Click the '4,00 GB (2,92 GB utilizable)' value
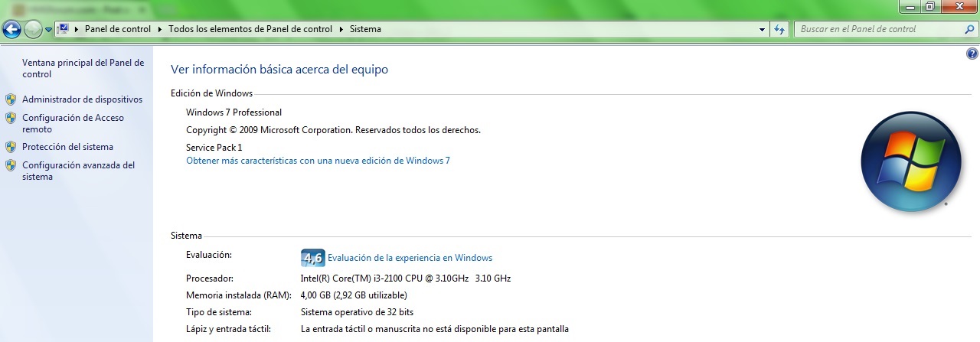Screen dimensions: 980x342 [x=354, y=295]
